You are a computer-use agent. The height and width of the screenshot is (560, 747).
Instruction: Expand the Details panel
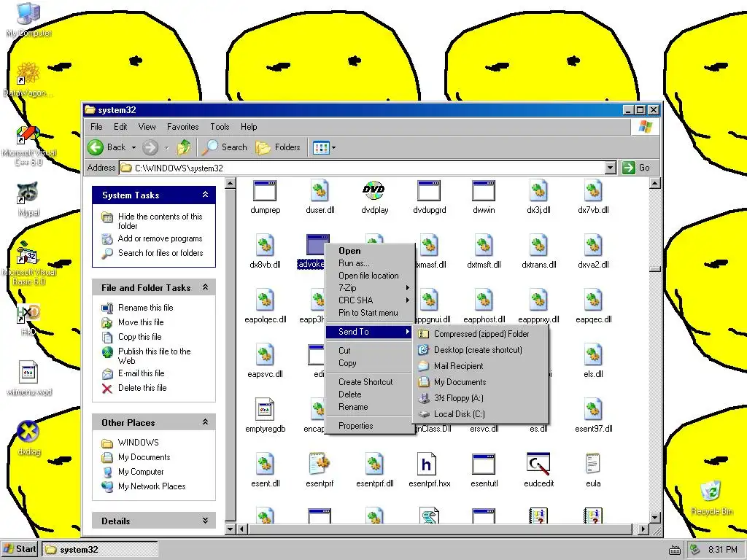205,520
